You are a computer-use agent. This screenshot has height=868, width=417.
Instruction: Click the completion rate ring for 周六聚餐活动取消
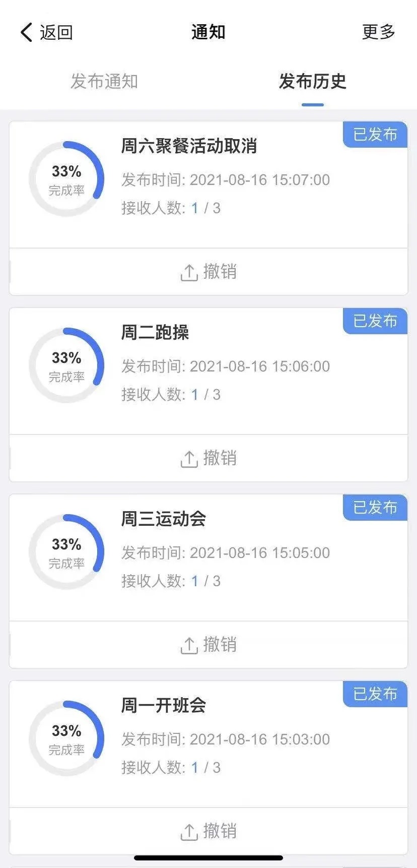pyautogui.click(x=66, y=179)
